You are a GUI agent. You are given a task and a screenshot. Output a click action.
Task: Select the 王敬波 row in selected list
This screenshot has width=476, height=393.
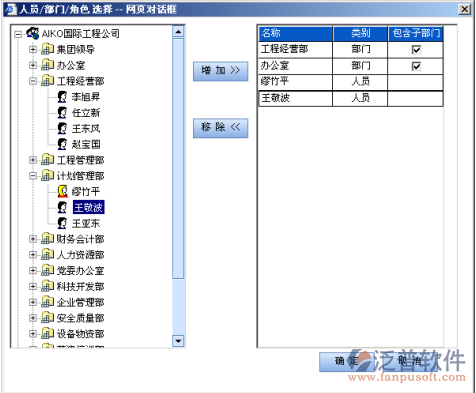(351, 98)
